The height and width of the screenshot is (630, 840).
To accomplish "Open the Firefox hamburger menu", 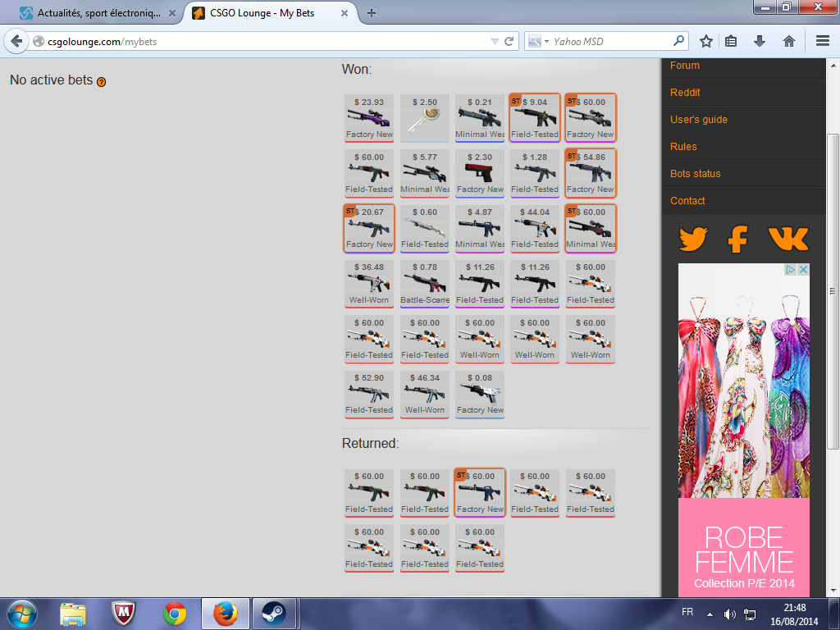I will pyautogui.click(x=823, y=41).
